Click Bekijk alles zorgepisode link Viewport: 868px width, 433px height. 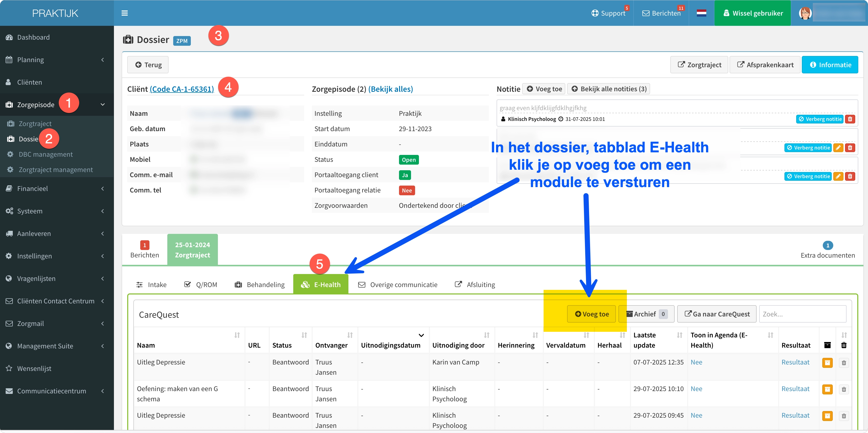pyautogui.click(x=391, y=89)
